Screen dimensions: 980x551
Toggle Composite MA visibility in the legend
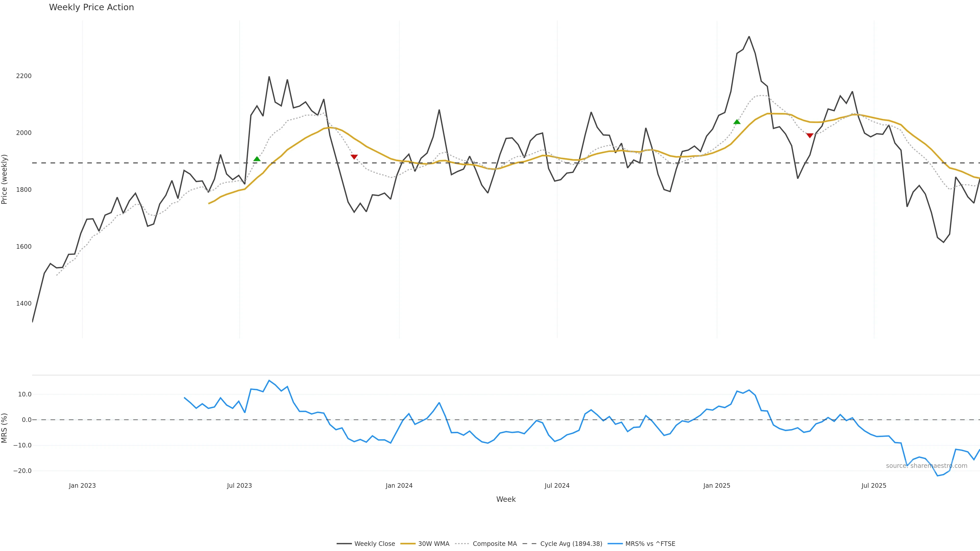click(x=495, y=544)
